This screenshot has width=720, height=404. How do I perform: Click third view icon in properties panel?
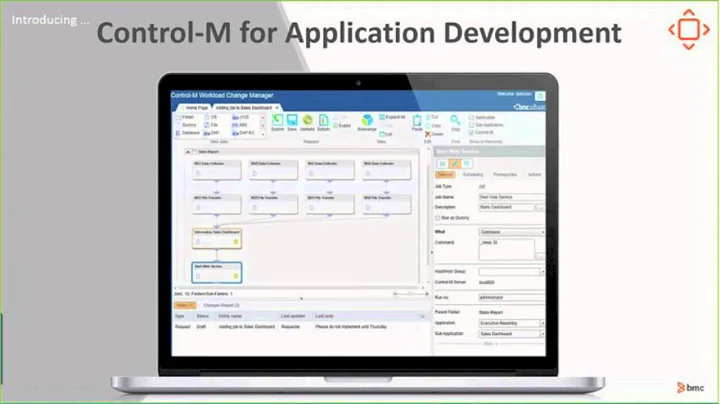tap(467, 163)
